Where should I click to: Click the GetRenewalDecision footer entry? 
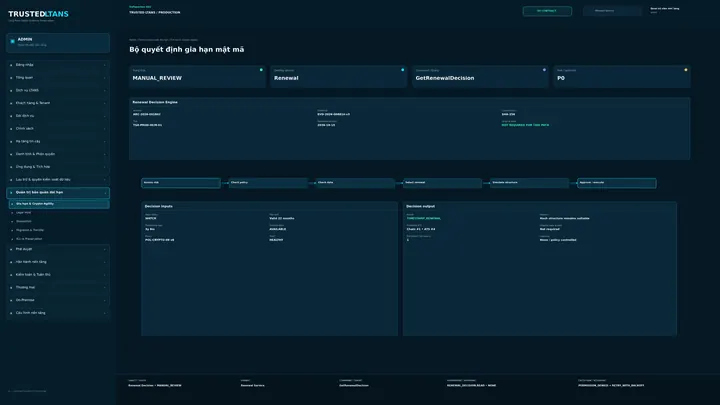354,386
